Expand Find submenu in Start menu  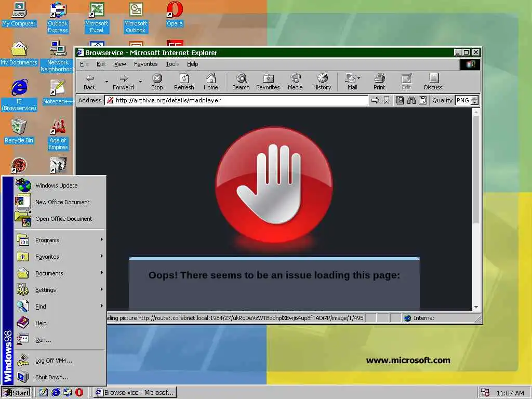click(x=60, y=307)
